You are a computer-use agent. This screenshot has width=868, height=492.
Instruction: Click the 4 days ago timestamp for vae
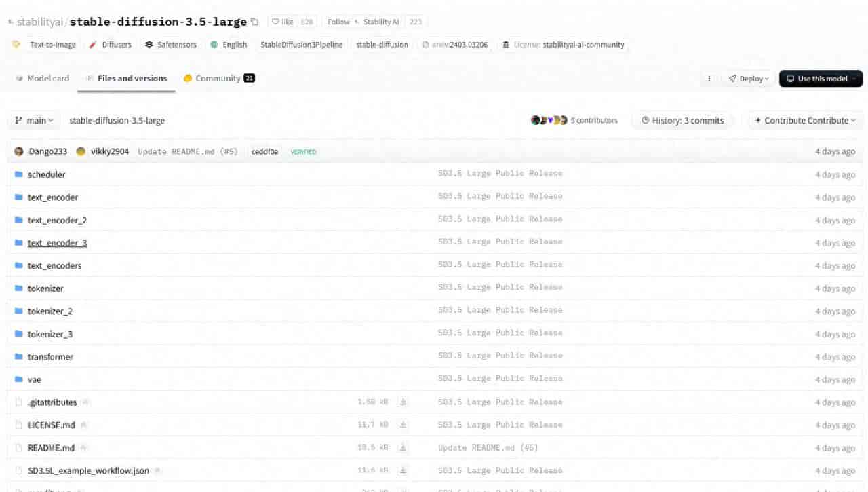[835, 380]
